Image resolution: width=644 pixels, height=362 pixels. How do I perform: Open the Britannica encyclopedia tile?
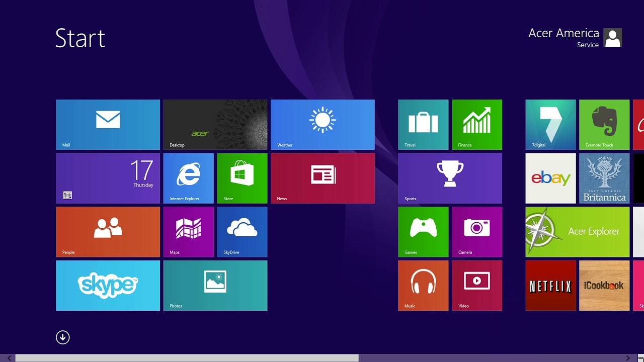604,178
